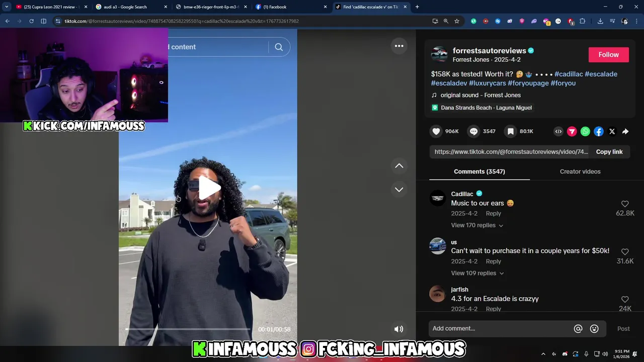Screen dimensions: 644x362
Task: Seek in the video progress bar
Action: click(188, 329)
